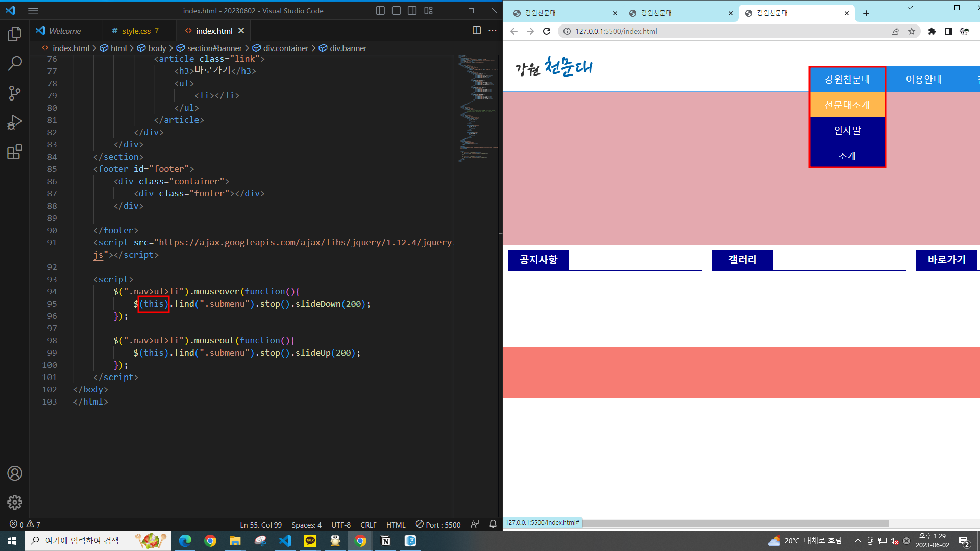Open the Extensions view

click(15, 152)
